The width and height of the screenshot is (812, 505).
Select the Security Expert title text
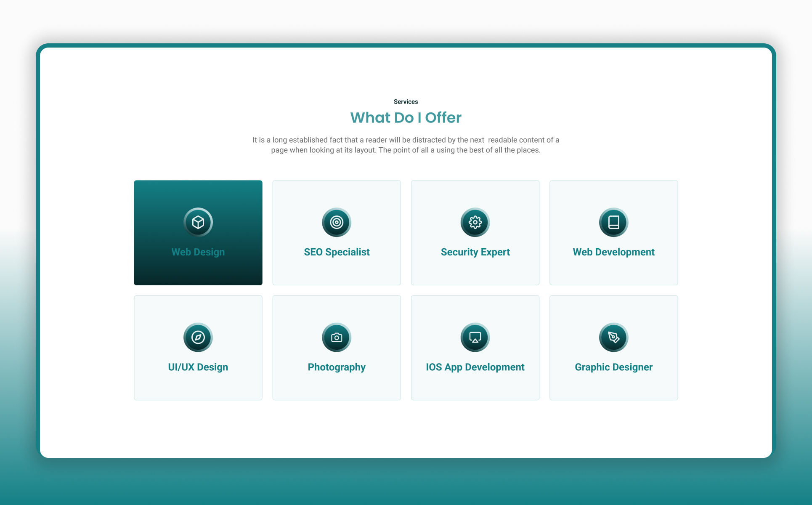pos(475,252)
